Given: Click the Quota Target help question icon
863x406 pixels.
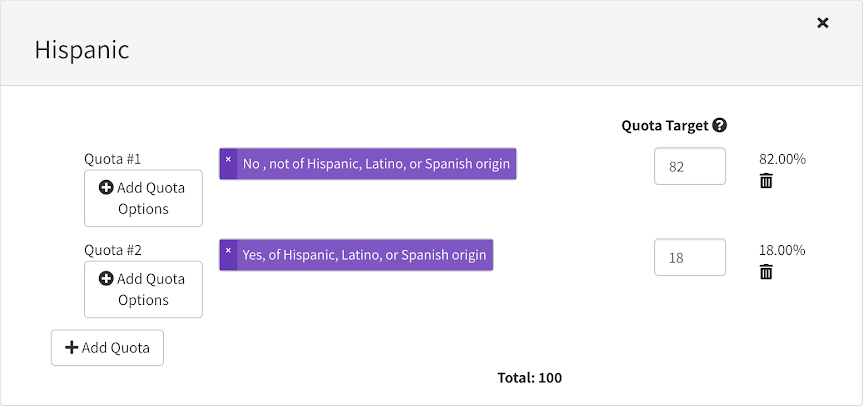Looking at the screenshot, I should click(719, 126).
